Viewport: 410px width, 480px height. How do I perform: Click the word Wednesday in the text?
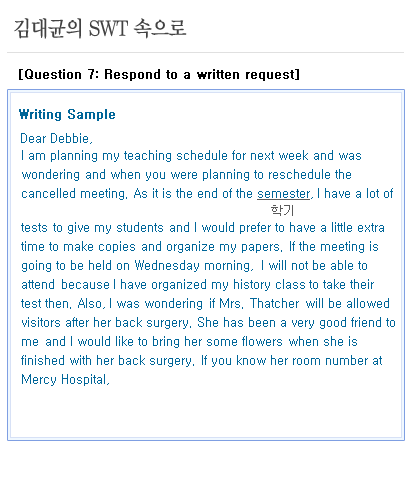tap(167, 266)
